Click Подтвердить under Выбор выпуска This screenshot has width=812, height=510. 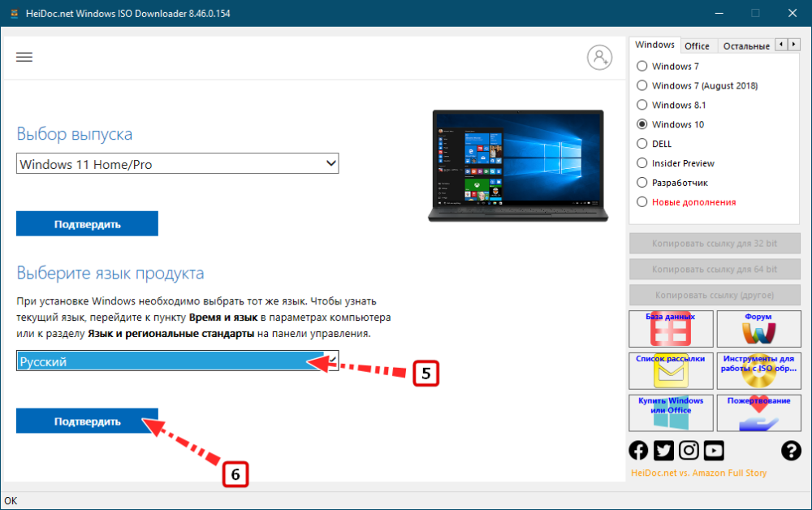point(87,223)
